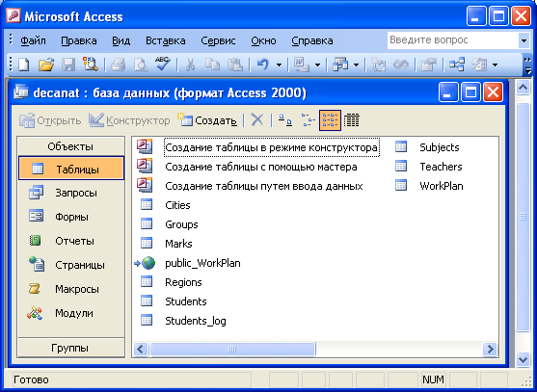Click the Cut scissors icon
Screen dimensions: 537x392
pos(191,65)
